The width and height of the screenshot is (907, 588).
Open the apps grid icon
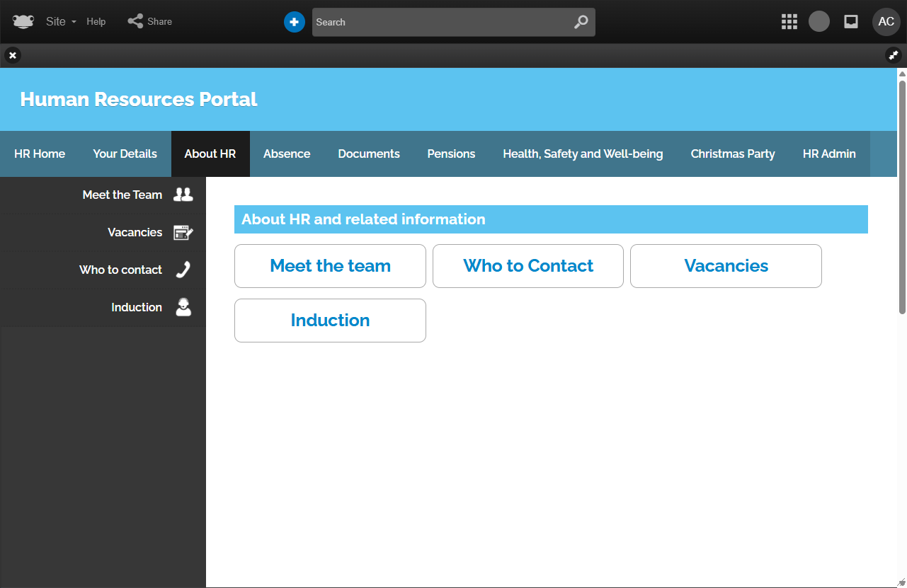coord(789,22)
